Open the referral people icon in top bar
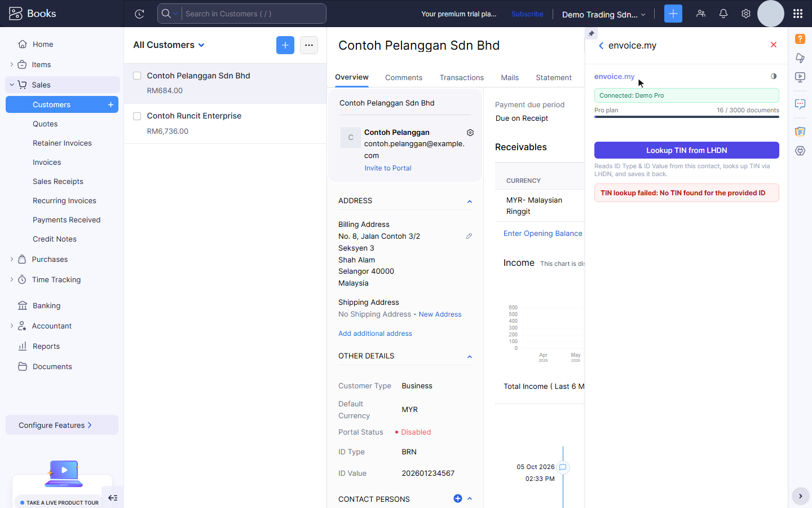812x508 pixels. coord(701,14)
